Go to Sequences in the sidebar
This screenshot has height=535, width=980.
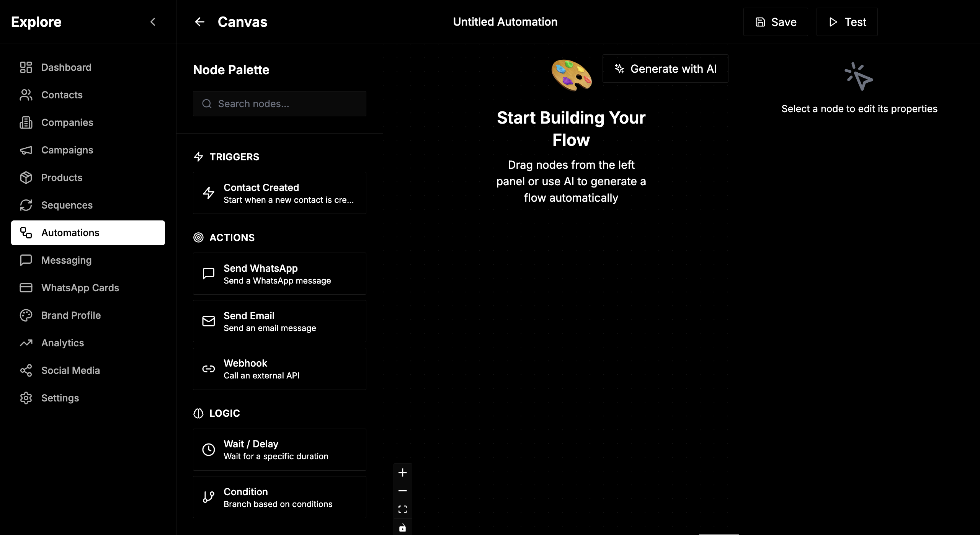click(x=67, y=205)
